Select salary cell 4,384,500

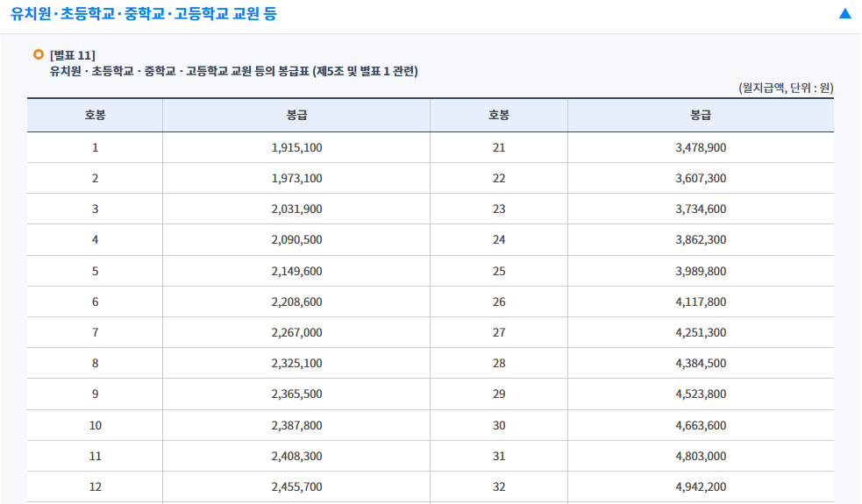(x=701, y=363)
